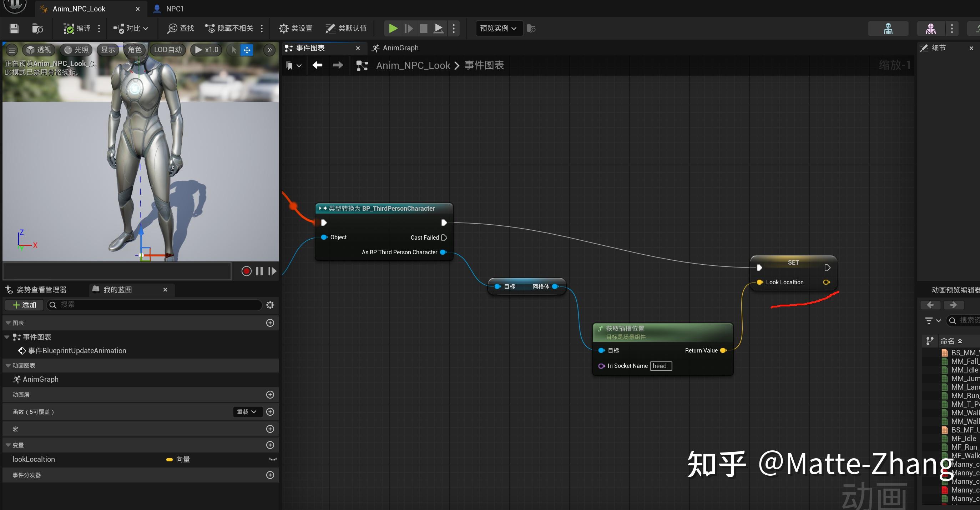Screen dimensions: 980x510
Task: Open 类设置 (class settings)
Action: click(295, 28)
